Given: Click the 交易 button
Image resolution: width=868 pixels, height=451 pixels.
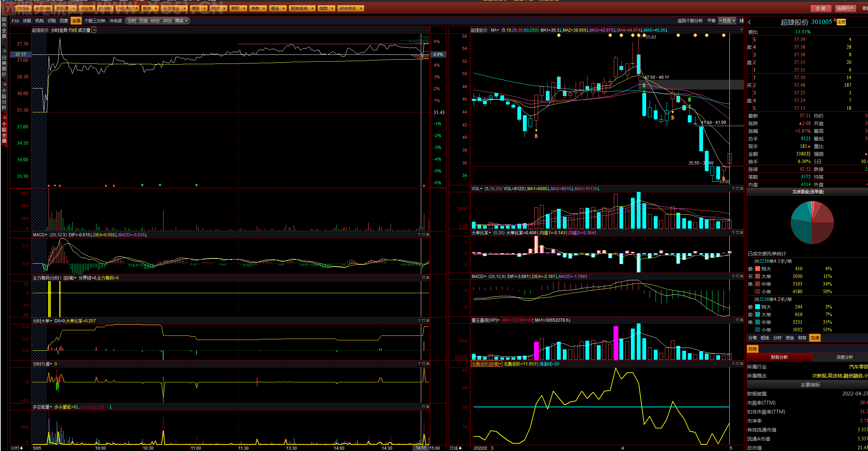Looking at the screenshot, I should [x=821, y=8].
